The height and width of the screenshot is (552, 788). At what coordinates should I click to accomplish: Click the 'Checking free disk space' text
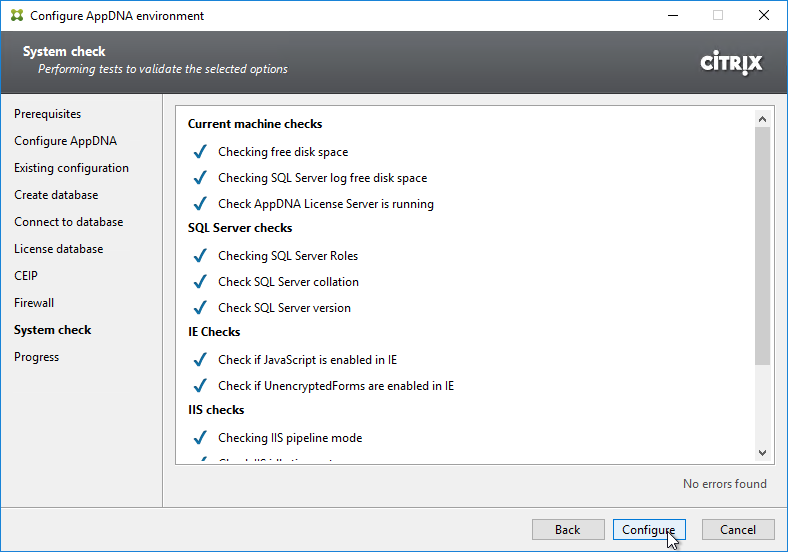click(283, 152)
